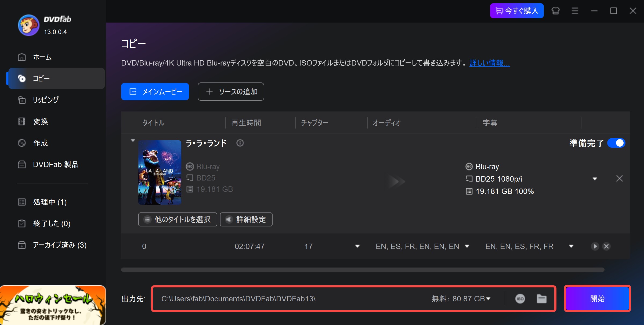Expand subtitles EN, EN, ES dropdown
The width and height of the screenshot is (644, 325).
571,246
